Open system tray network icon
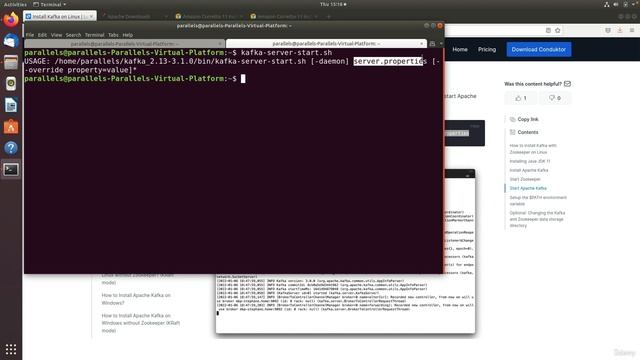 [x=607, y=4]
